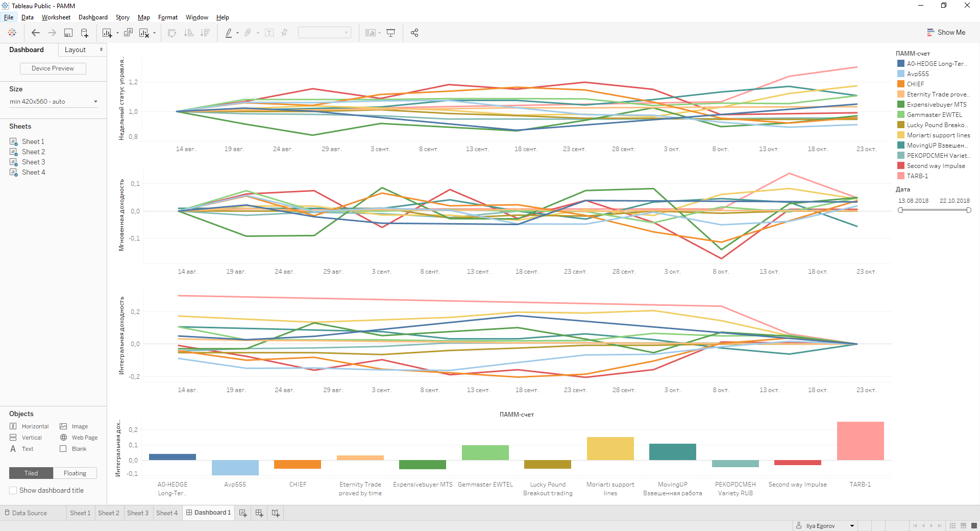Click the Show Me button
The width and height of the screenshot is (980, 531).
pyautogui.click(x=946, y=33)
